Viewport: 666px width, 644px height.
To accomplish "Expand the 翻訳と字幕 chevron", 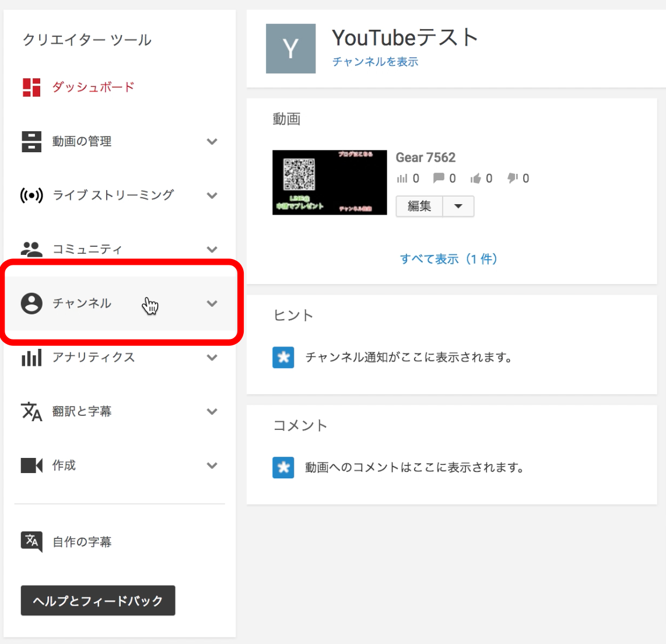I will (x=212, y=411).
